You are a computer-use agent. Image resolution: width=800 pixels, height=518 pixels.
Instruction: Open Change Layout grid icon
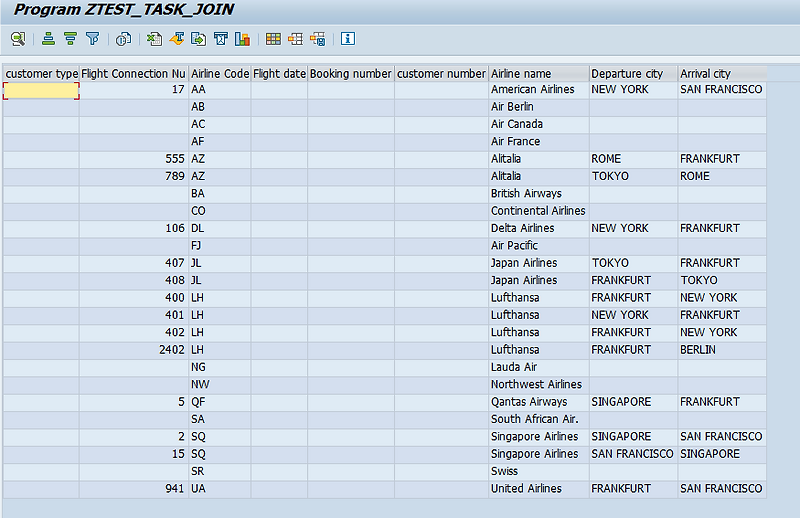pos(273,39)
